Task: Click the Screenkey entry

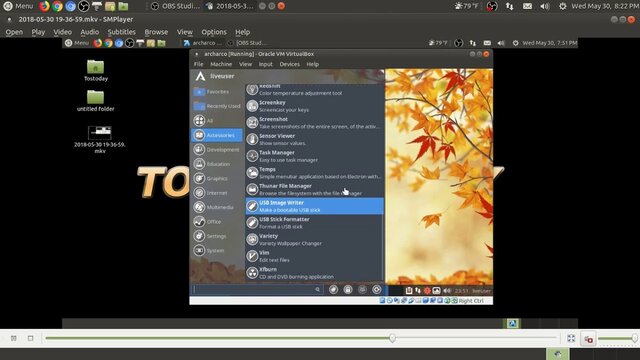Action: [x=314, y=106]
